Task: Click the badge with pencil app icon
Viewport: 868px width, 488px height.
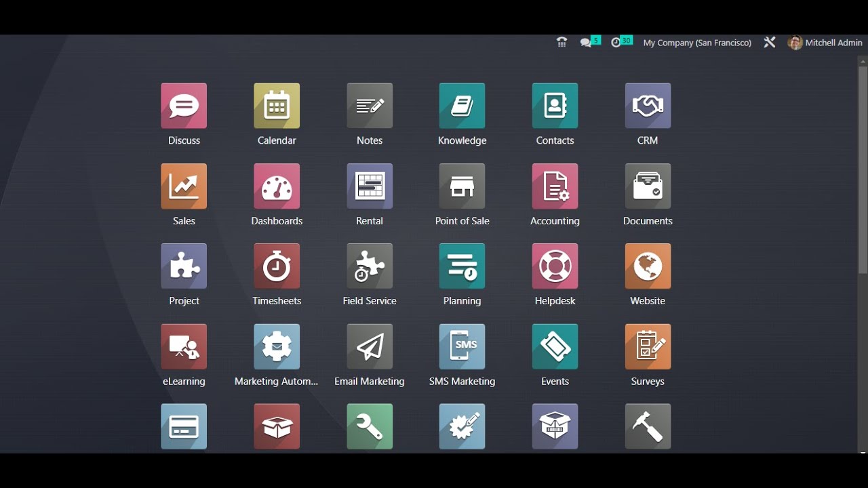Action: [x=462, y=427]
